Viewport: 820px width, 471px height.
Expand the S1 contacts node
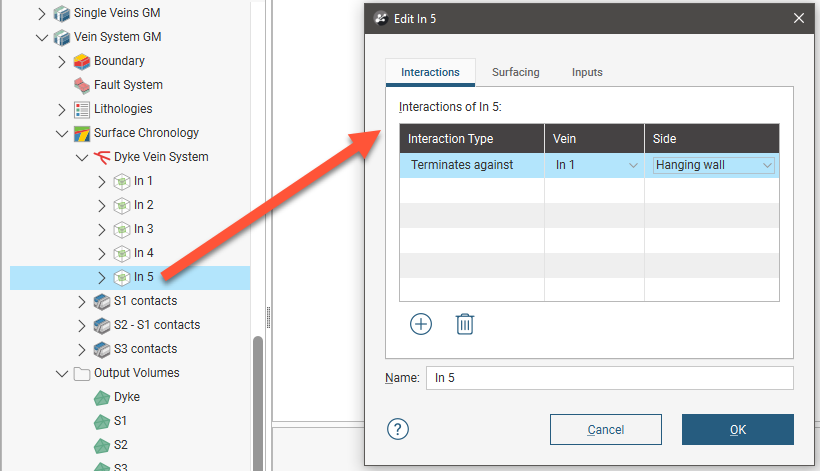[81, 301]
